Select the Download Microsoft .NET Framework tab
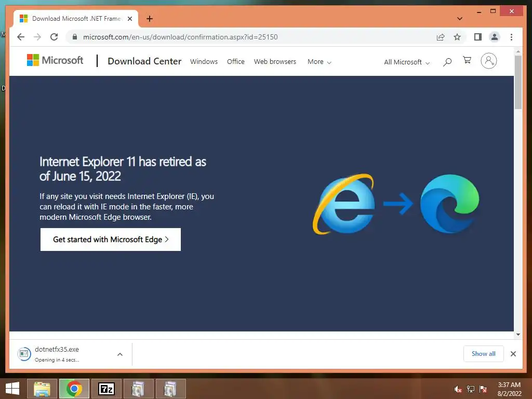This screenshot has height=399, width=532. [x=76, y=19]
